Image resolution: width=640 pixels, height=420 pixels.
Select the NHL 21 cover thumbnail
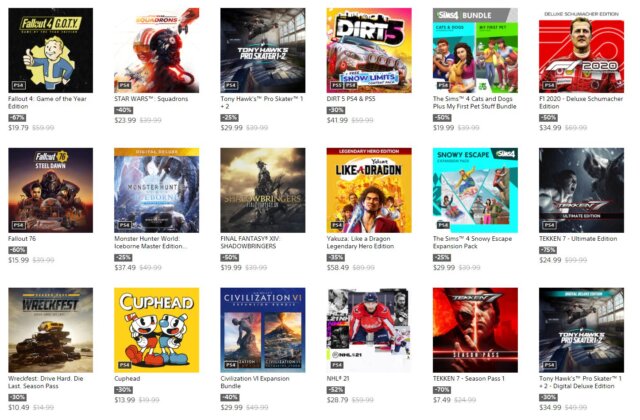369,330
